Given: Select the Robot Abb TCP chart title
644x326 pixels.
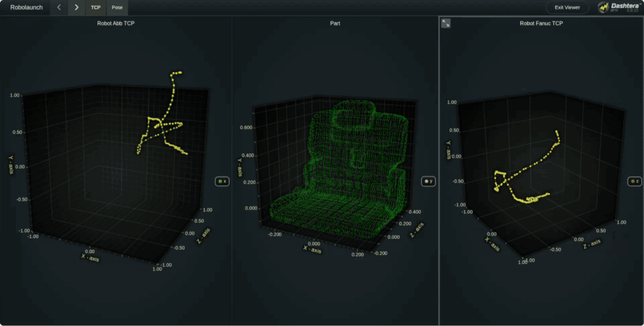Looking at the screenshot, I should pos(116,23).
